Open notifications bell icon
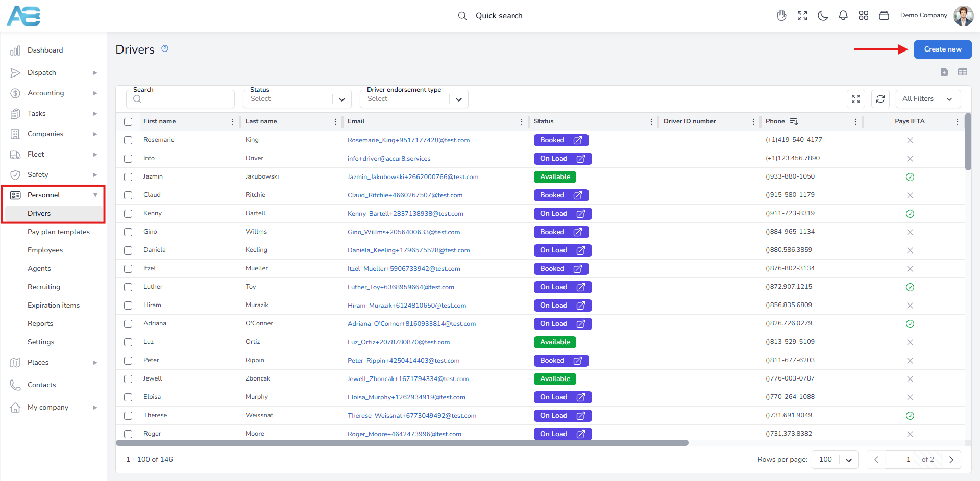This screenshot has height=481, width=980. 843,16
